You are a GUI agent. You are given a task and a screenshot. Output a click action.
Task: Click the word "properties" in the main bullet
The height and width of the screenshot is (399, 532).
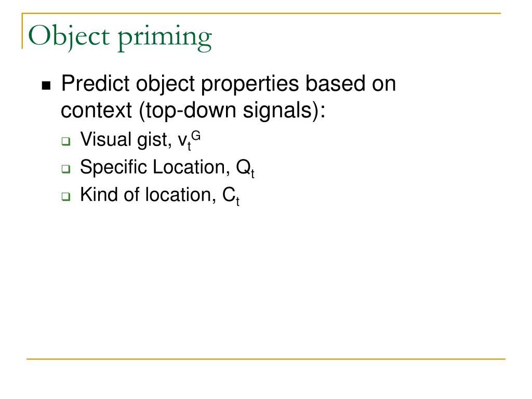click(x=250, y=85)
